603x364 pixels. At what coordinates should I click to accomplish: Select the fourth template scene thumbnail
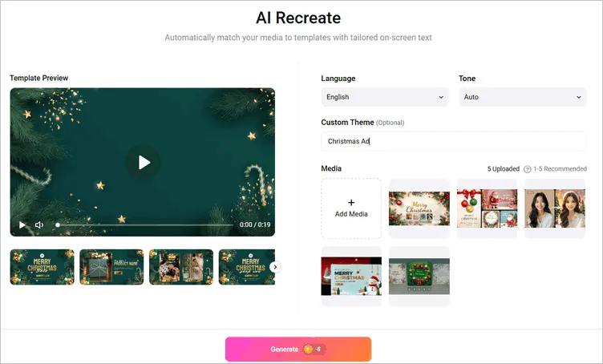pyautogui.click(x=247, y=267)
